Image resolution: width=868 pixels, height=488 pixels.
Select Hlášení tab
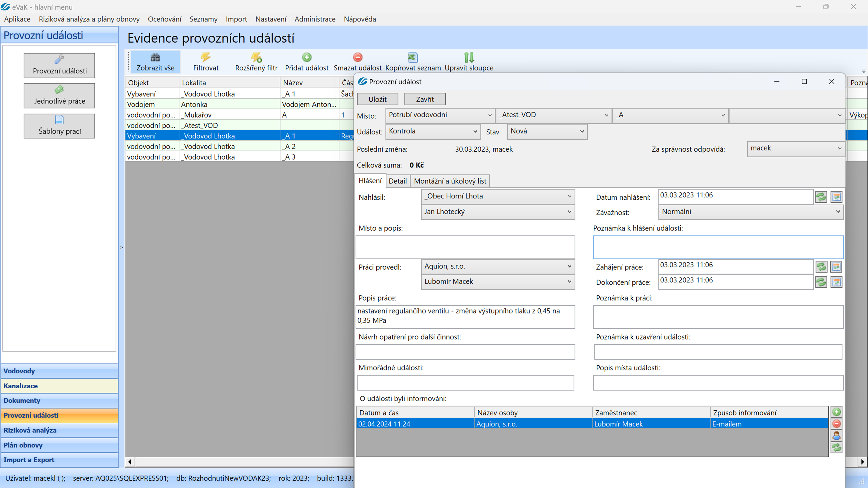coord(370,181)
